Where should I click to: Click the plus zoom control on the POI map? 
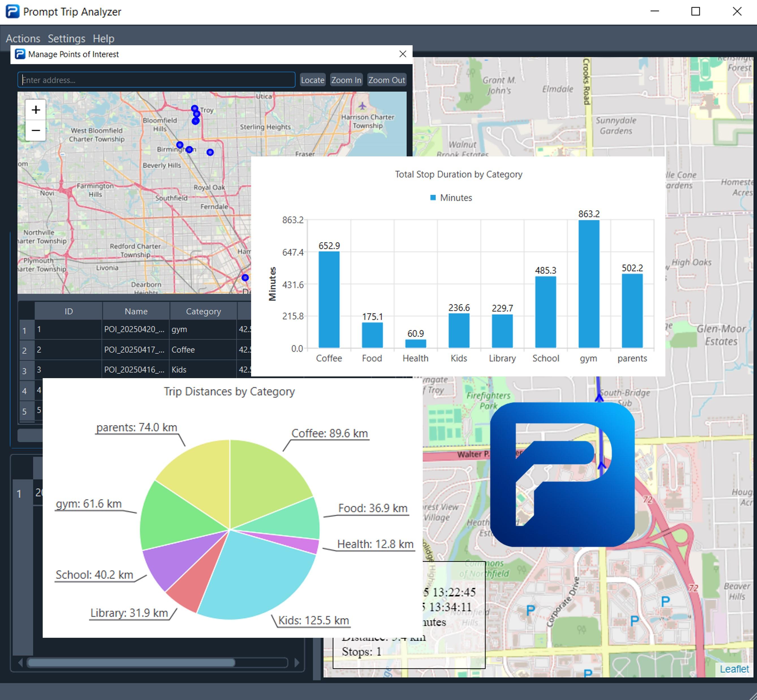(35, 110)
